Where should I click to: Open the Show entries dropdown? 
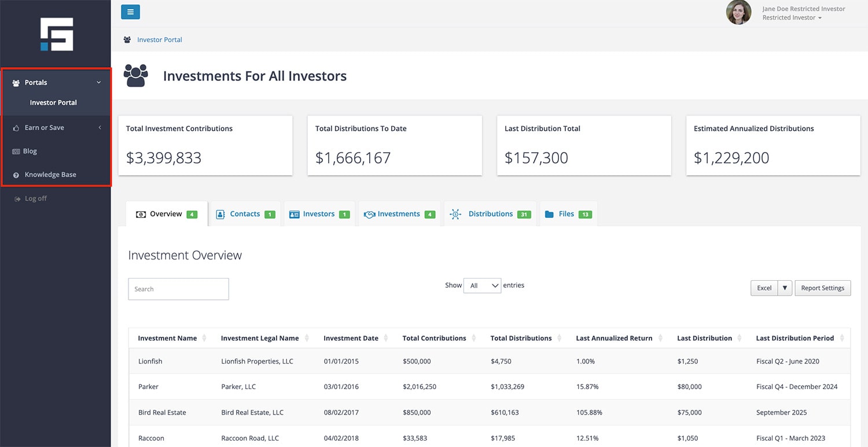coord(482,285)
